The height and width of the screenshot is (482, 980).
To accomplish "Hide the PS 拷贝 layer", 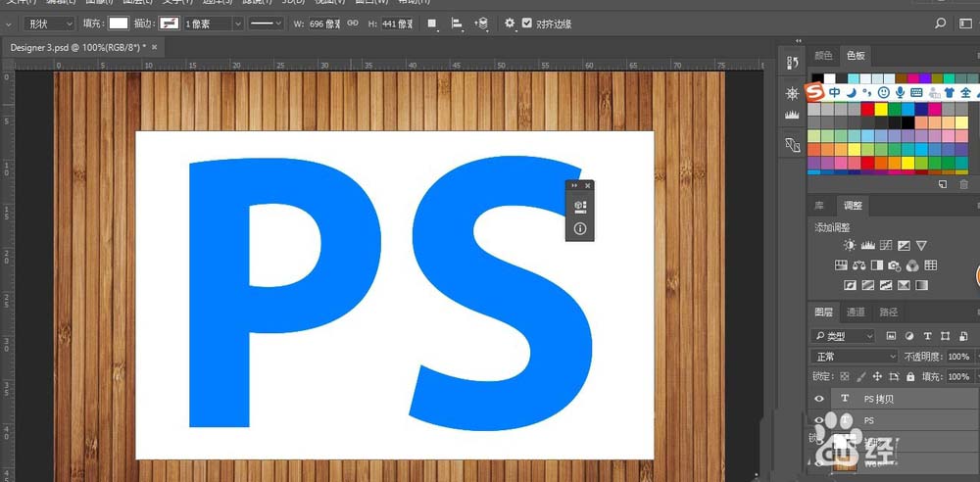I will (x=818, y=398).
